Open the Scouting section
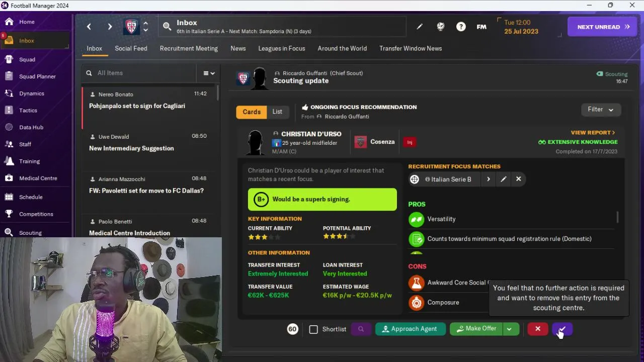Image resolution: width=644 pixels, height=362 pixels. (x=30, y=233)
